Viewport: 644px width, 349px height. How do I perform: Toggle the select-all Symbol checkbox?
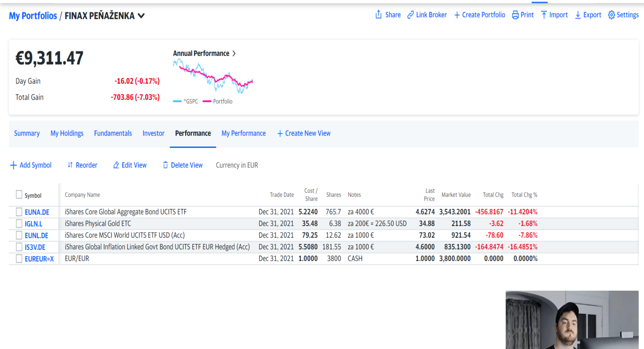19,195
